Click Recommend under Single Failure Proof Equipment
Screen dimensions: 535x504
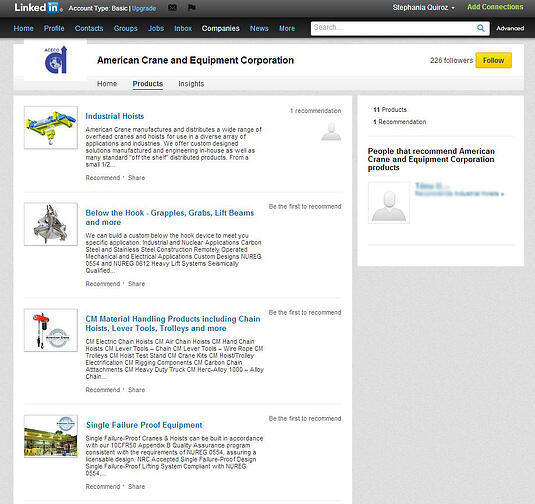[x=103, y=487]
